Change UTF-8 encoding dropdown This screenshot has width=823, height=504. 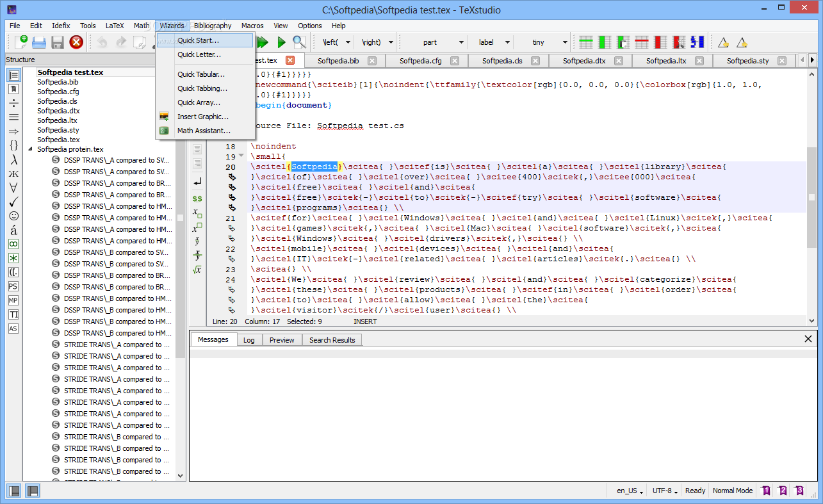(x=665, y=491)
